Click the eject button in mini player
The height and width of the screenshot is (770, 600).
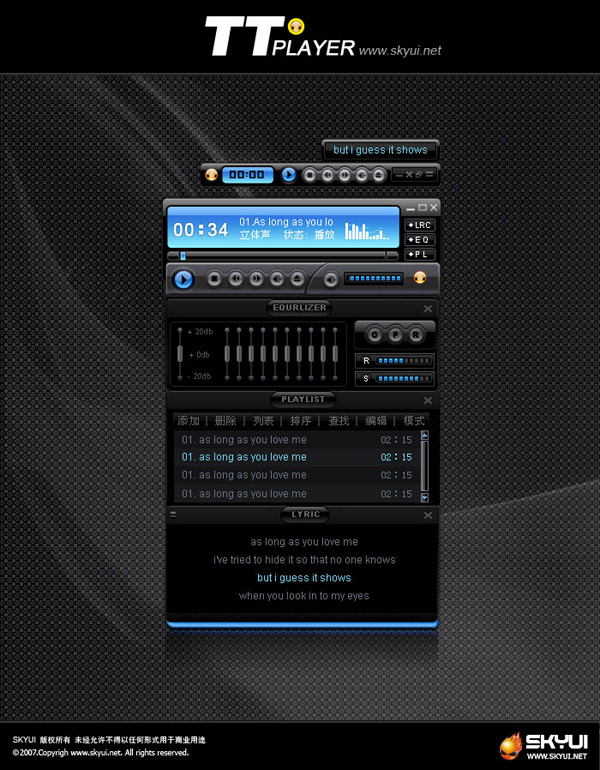379,175
